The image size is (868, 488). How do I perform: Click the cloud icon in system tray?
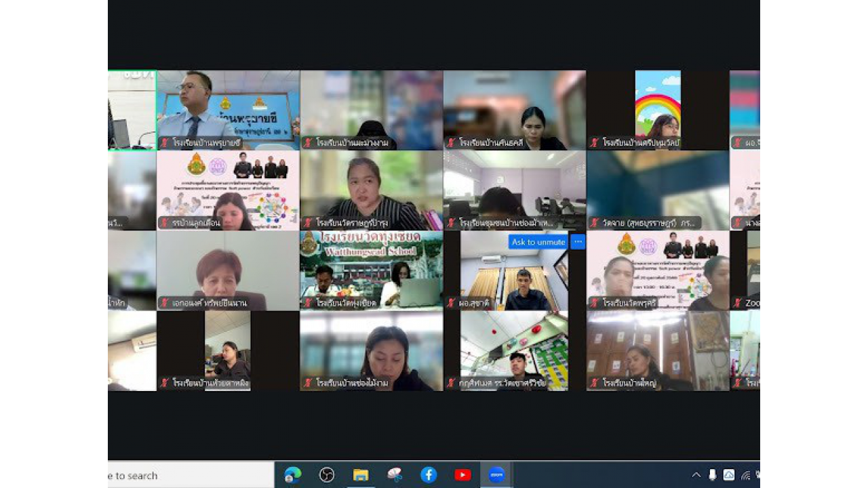click(729, 475)
